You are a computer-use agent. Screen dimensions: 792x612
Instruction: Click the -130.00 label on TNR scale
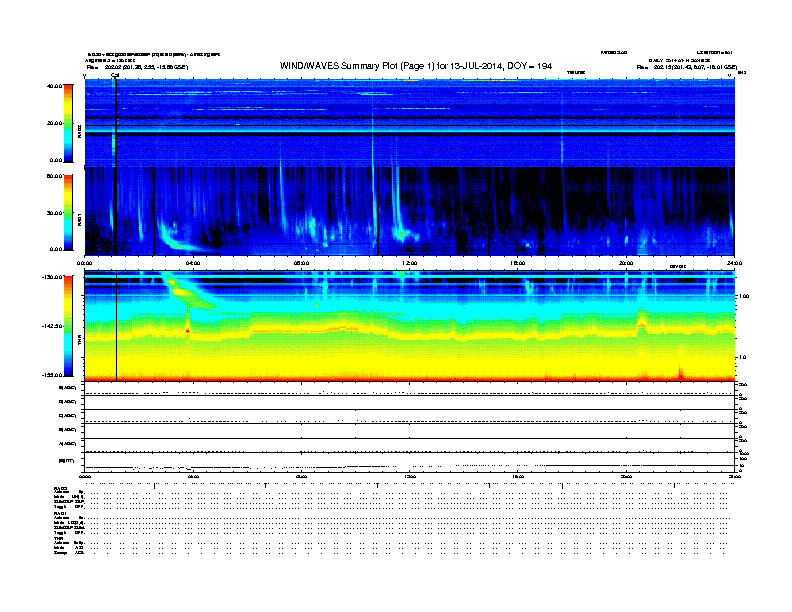pyautogui.click(x=53, y=277)
